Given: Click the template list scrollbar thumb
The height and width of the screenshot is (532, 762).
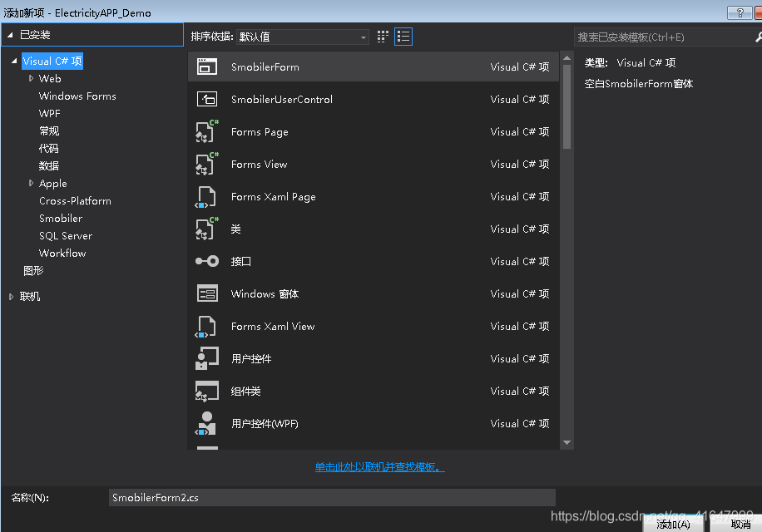Looking at the screenshot, I should tap(567, 106).
